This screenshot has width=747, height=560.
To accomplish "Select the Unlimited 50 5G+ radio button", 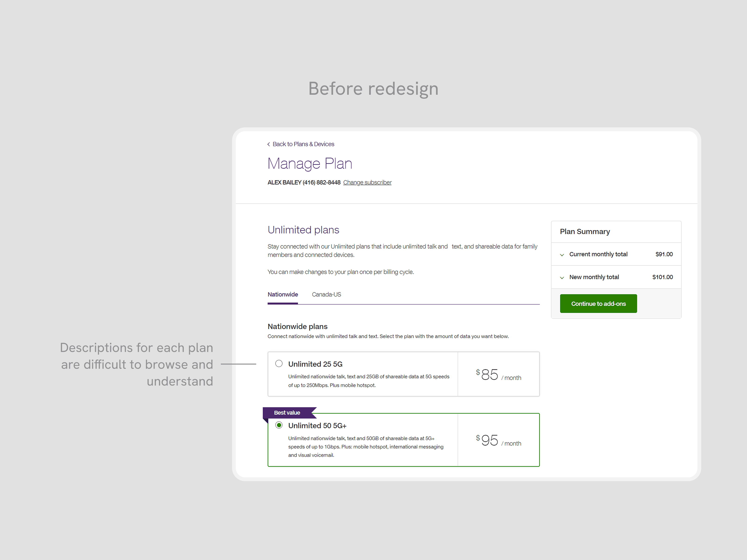I will [x=278, y=425].
